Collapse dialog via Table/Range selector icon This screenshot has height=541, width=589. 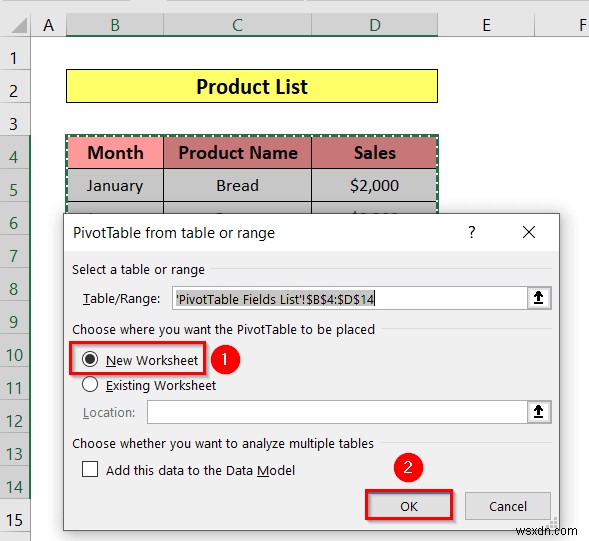pyautogui.click(x=539, y=298)
